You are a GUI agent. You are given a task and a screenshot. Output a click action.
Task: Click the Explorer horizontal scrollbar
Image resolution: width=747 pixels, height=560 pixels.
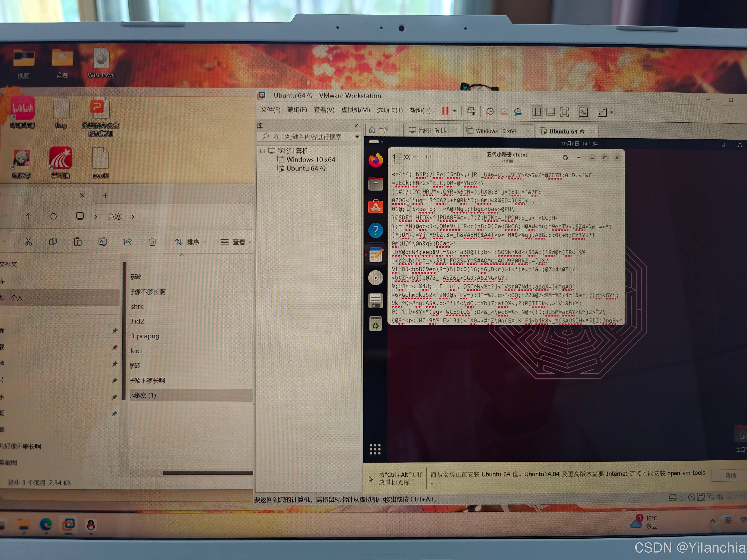pyautogui.click(x=207, y=473)
